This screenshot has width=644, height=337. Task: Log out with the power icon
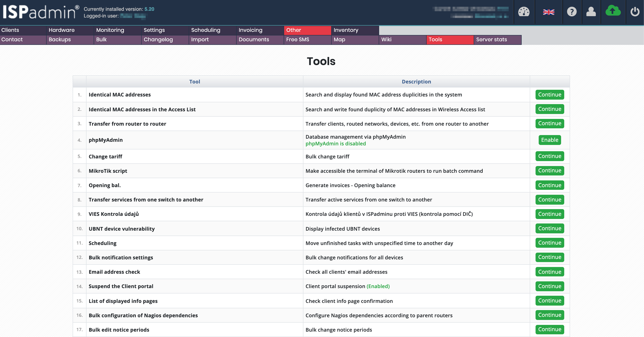[x=635, y=12]
